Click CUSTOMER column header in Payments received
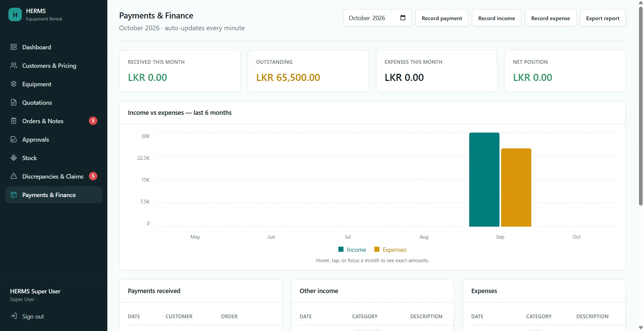Screen dimensions: 644x331 pyautogui.click(x=179, y=316)
